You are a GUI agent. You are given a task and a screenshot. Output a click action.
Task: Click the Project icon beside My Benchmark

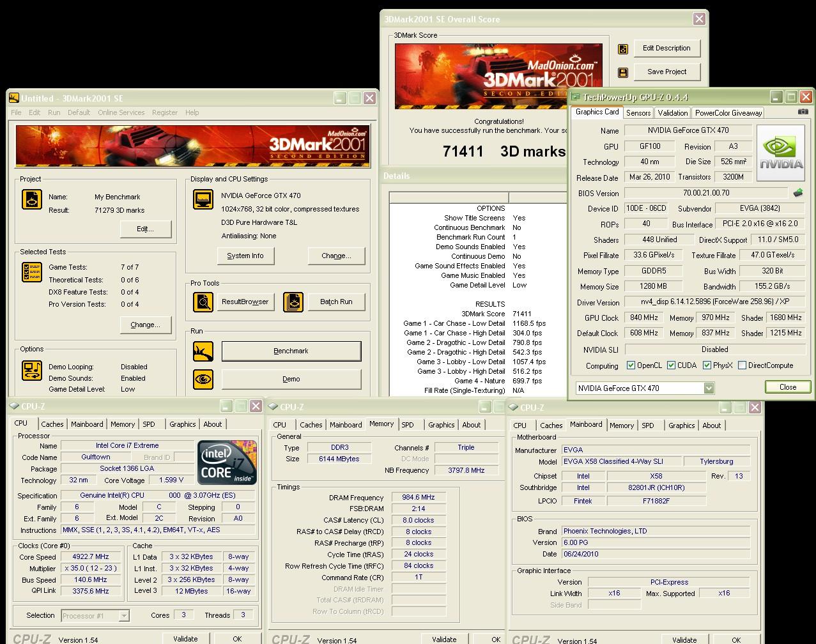coord(31,199)
